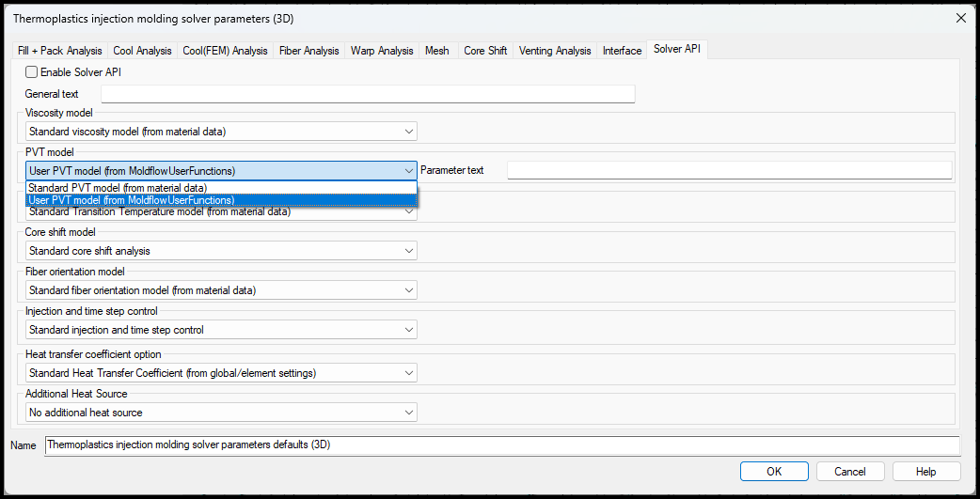Select the Interface tab
Screen dimensions: 980x499
point(622,51)
